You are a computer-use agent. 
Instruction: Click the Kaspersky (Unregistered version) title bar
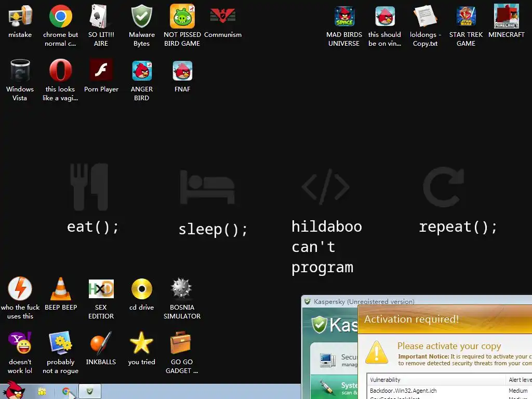pyautogui.click(x=416, y=301)
